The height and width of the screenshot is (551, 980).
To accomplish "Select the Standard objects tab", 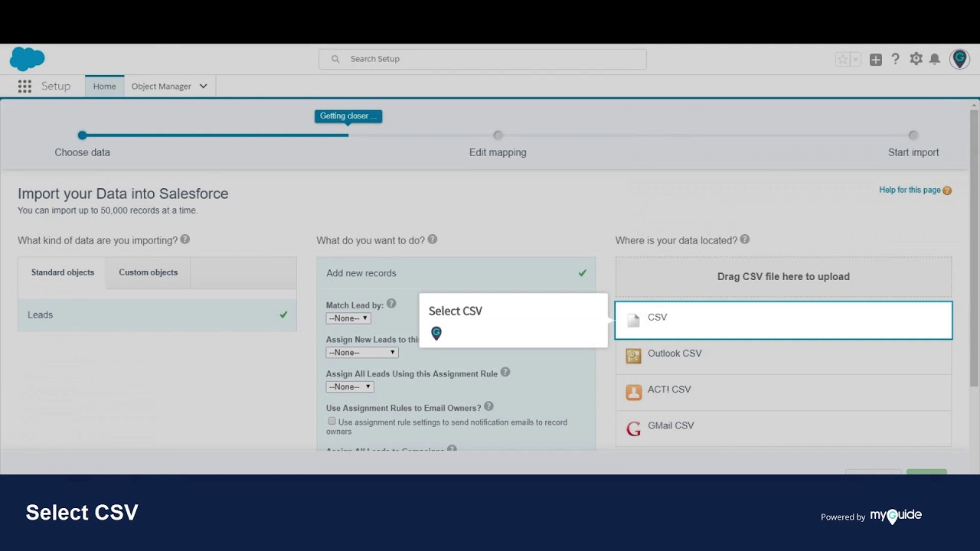I will [x=63, y=272].
